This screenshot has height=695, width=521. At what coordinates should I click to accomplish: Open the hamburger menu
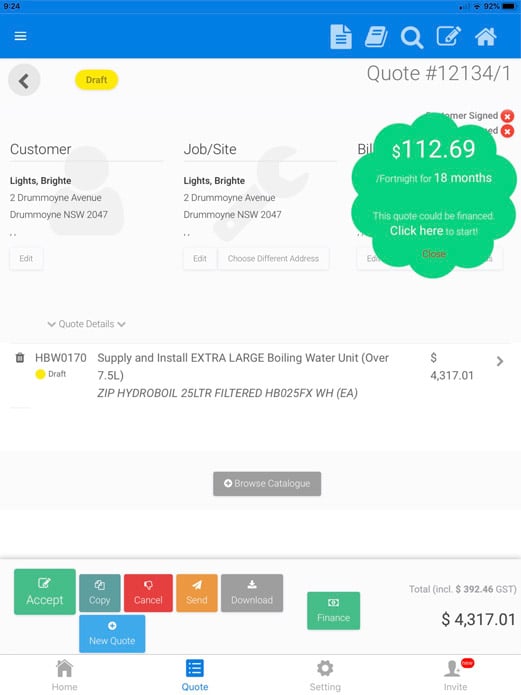[20, 36]
